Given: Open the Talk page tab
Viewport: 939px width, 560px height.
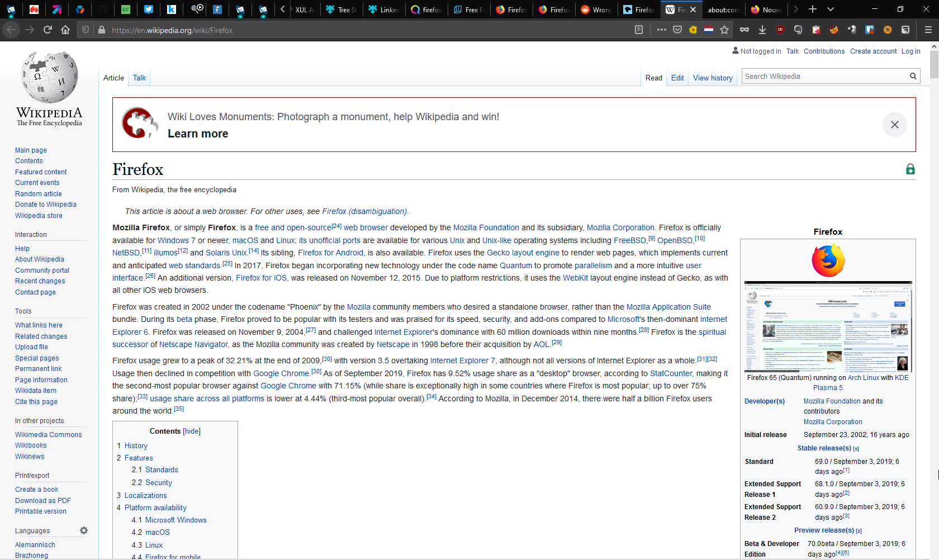Looking at the screenshot, I should [x=139, y=78].
